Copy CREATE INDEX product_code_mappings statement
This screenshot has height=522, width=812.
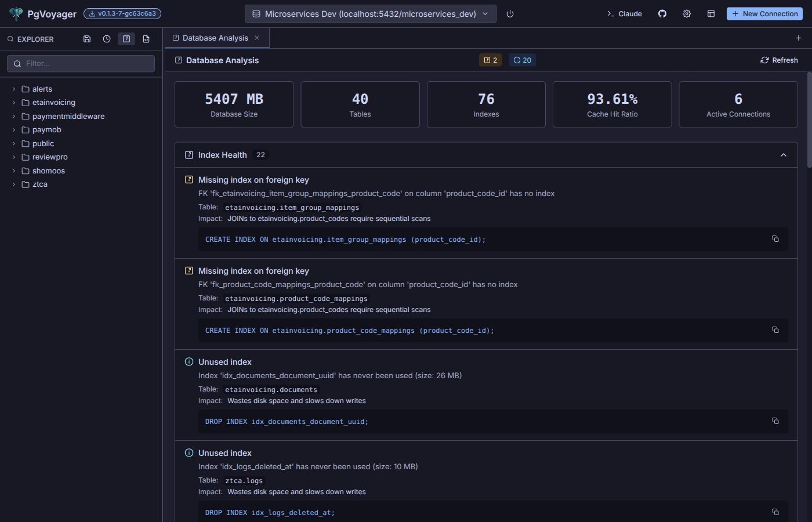(775, 330)
